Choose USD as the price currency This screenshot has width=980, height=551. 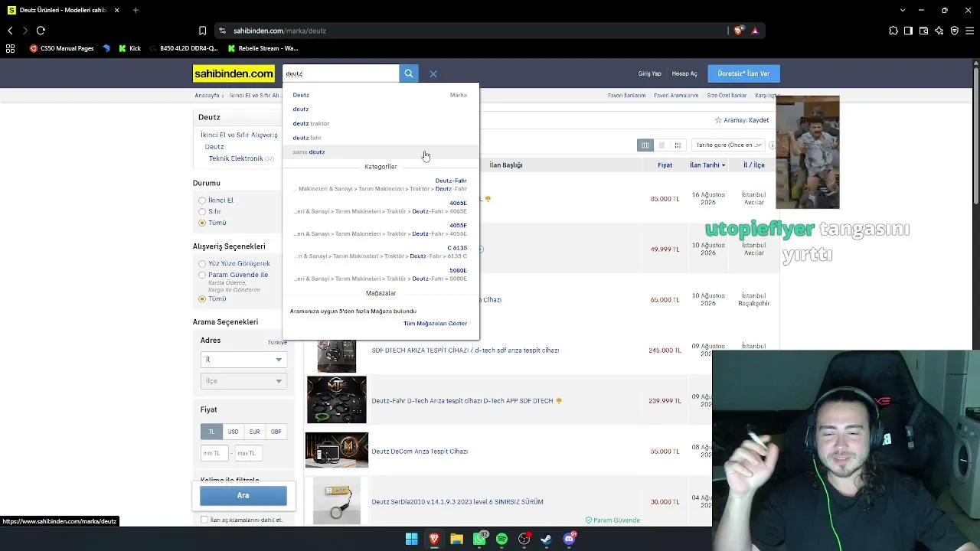click(x=233, y=432)
